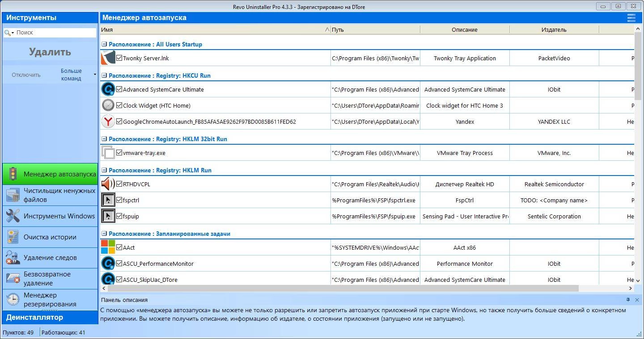
Task: Sort by the Издатель column header
Action: [x=554, y=29]
